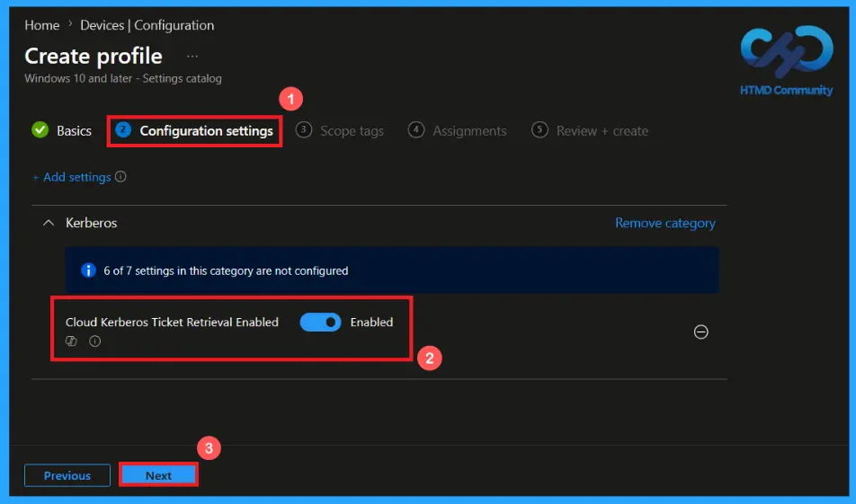The image size is (856, 504).
Task: Collapse the Kerberos category chevron
Action: 49,223
